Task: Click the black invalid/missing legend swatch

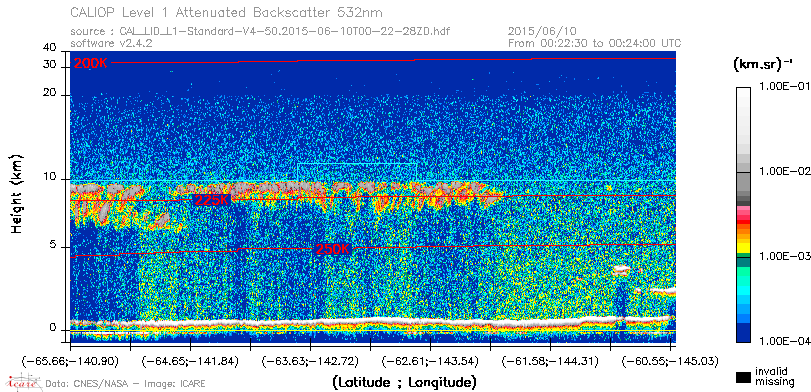Action: point(743,378)
